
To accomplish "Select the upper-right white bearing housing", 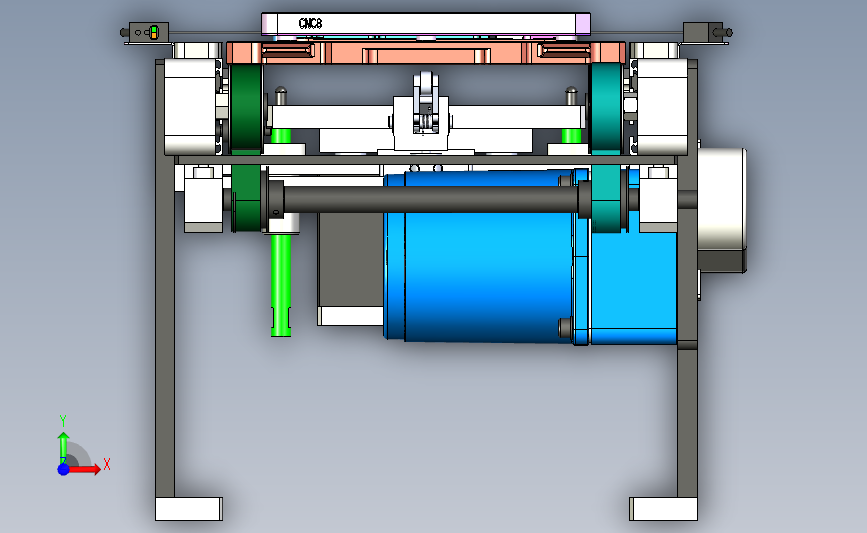I will click(662, 107).
